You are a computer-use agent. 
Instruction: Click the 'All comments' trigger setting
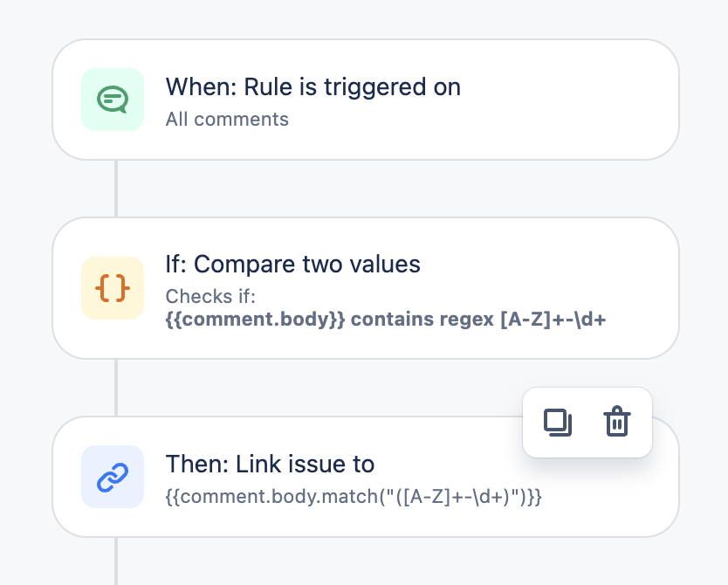point(227,120)
